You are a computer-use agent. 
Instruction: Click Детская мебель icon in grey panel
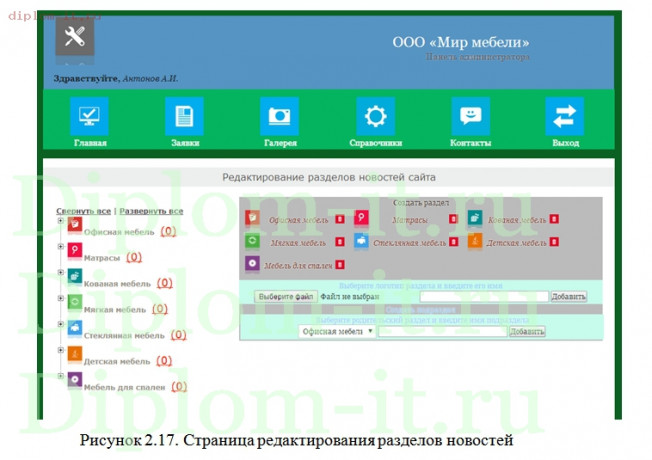(x=475, y=240)
